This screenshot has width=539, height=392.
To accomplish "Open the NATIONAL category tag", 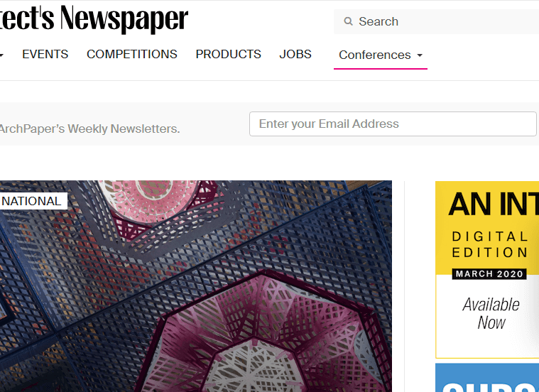I will 33,201.
